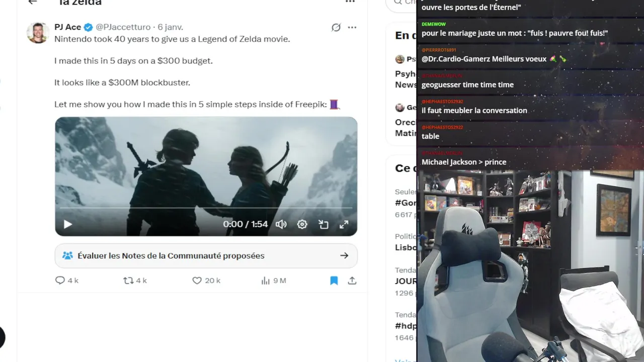
Task: Click the arrow on the Community Notes banner
Action: click(x=344, y=256)
